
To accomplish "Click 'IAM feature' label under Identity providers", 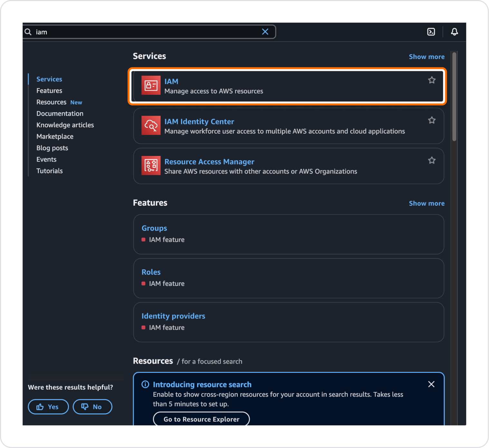I will [167, 327].
